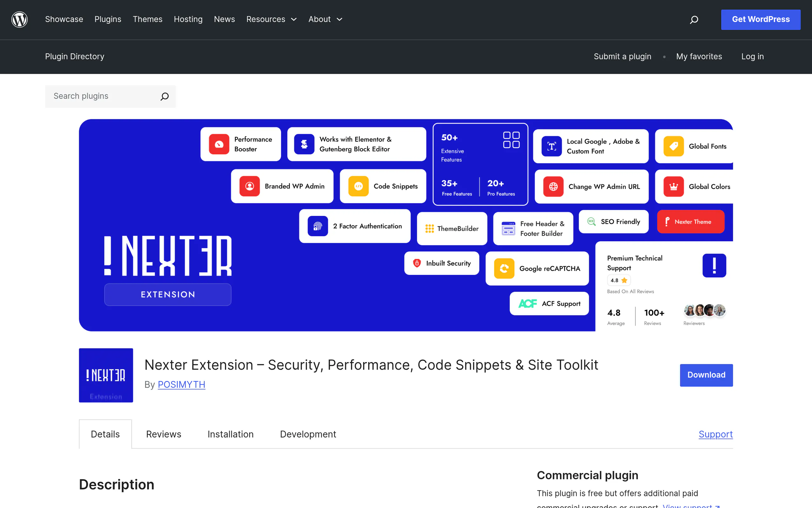Screen dimensions: 812x508
Task: Click the search plugins magnifier icon
Action: pos(164,97)
